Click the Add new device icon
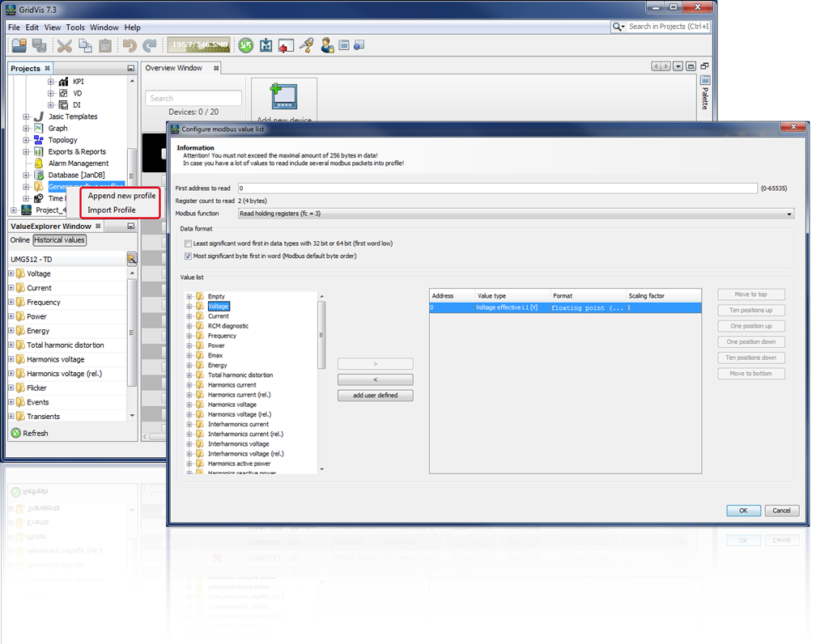Viewport: 829px width, 644px height. coord(283,97)
